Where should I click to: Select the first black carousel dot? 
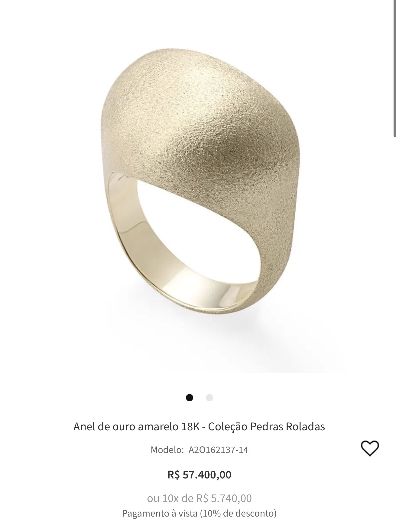(x=190, y=397)
